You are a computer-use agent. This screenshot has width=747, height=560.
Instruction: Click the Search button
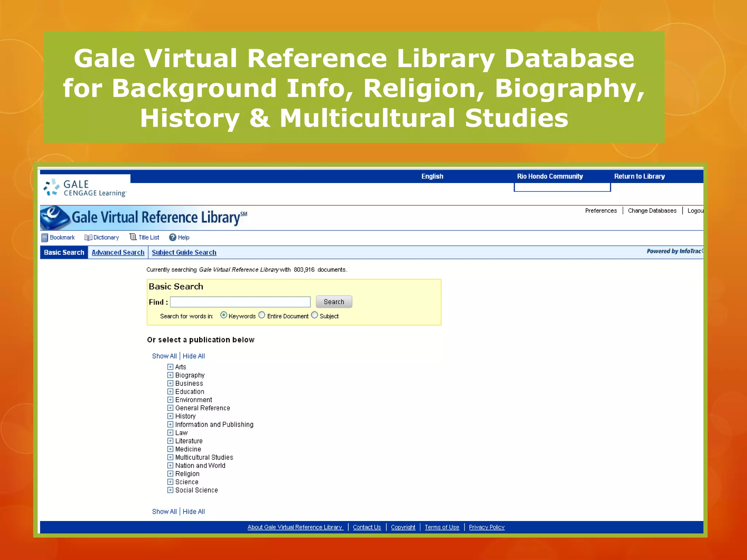334,302
